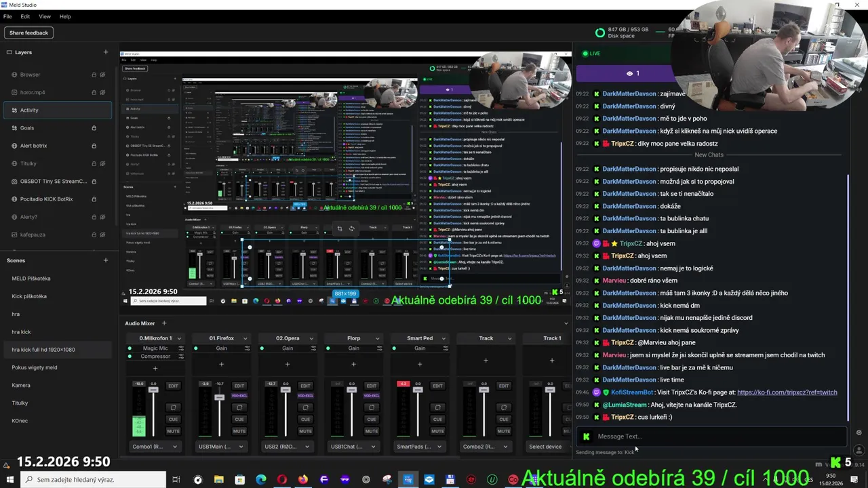Switch to Kick piškotéka scene
The height and width of the screenshot is (488, 868).
point(29,296)
